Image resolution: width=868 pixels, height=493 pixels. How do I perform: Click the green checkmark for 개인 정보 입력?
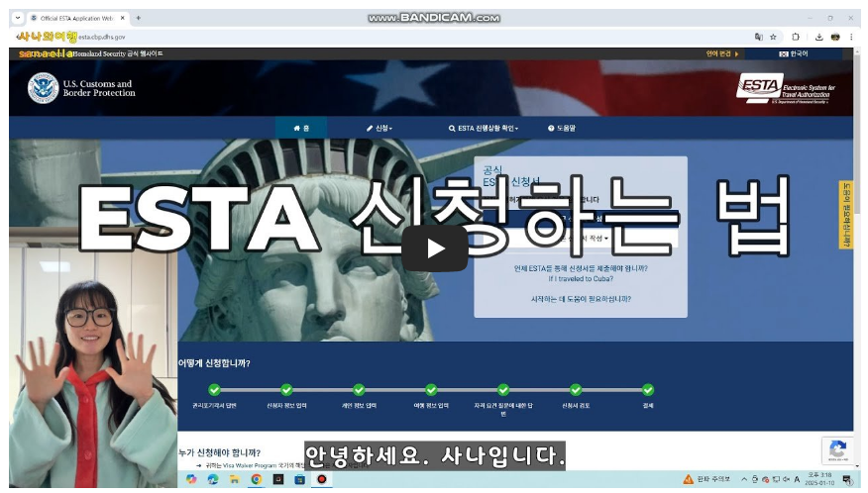pos(359,390)
